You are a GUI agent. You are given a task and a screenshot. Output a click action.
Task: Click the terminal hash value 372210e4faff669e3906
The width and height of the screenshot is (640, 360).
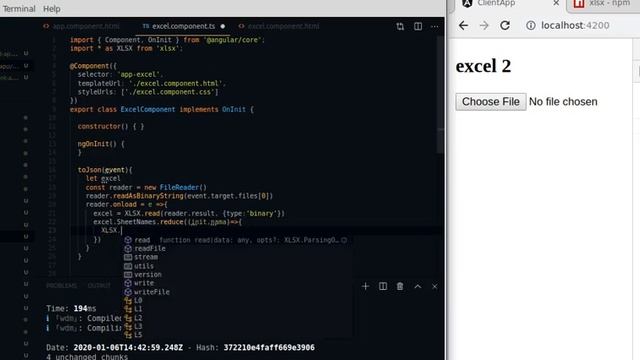pyautogui.click(x=269, y=348)
